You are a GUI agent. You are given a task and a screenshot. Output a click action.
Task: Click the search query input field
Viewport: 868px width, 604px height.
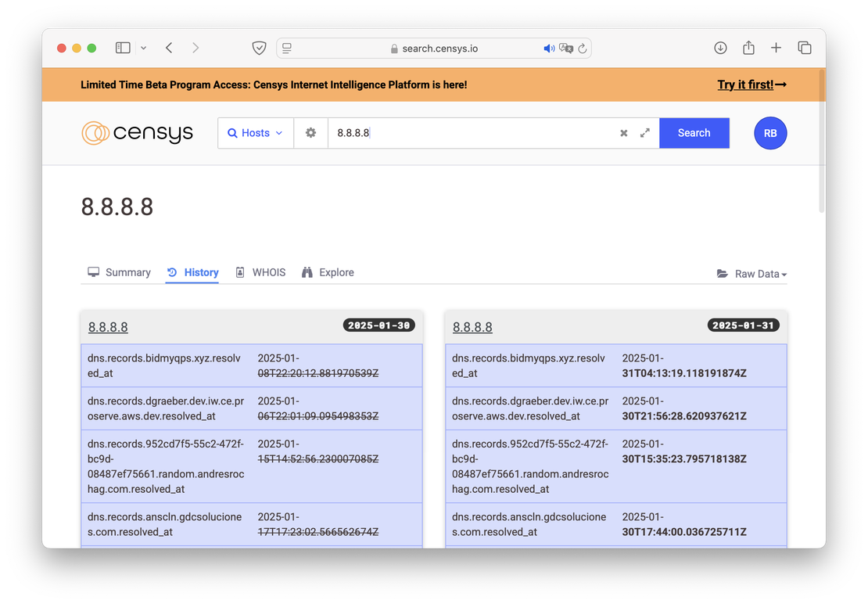coord(469,133)
